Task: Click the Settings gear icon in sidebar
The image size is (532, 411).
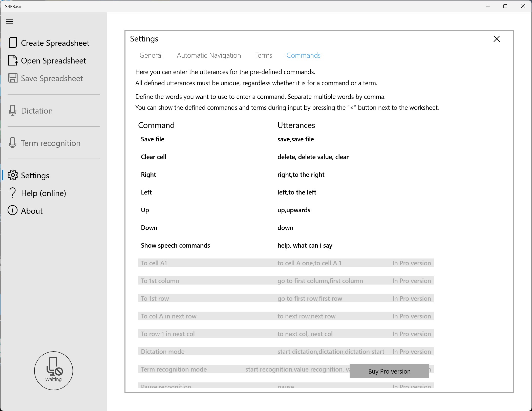Action: [x=13, y=175]
